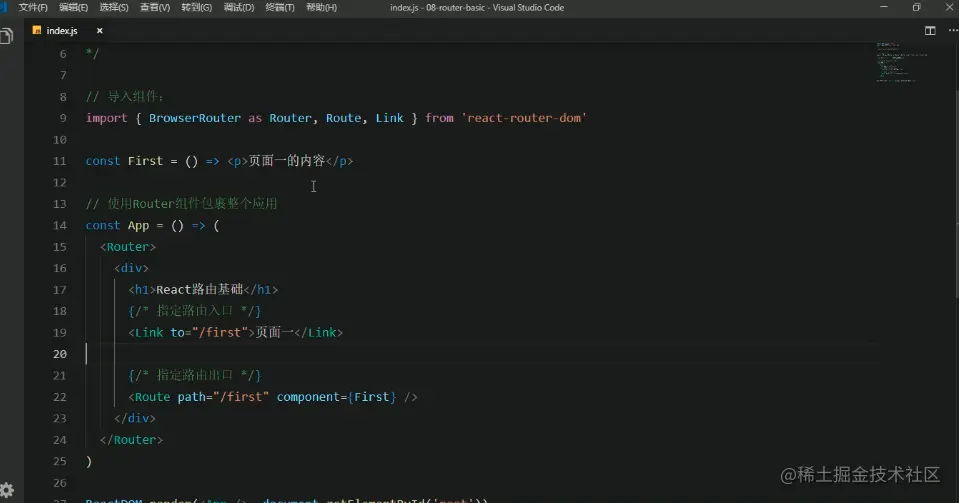Open the editor More Actions ellipsis
This screenshot has width=959, height=503.
pos(952,31)
